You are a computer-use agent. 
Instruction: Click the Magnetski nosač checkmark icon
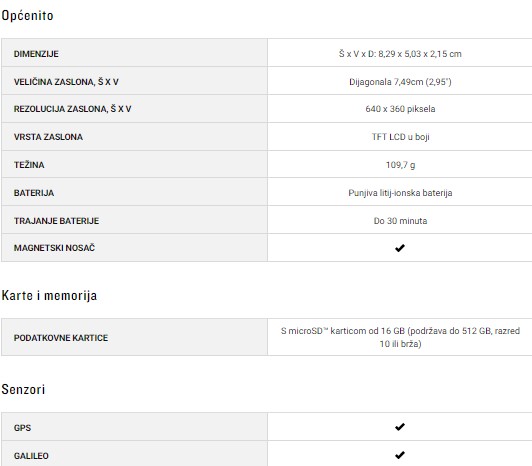click(400, 248)
